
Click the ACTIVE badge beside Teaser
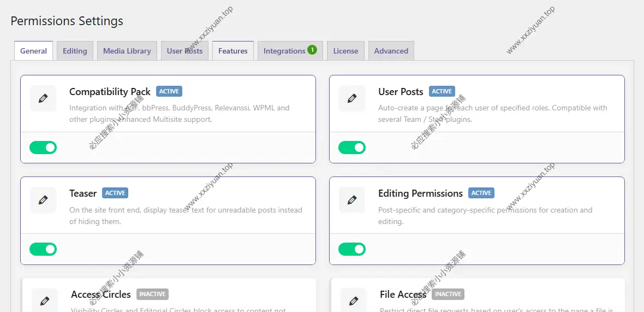[115, 193]
